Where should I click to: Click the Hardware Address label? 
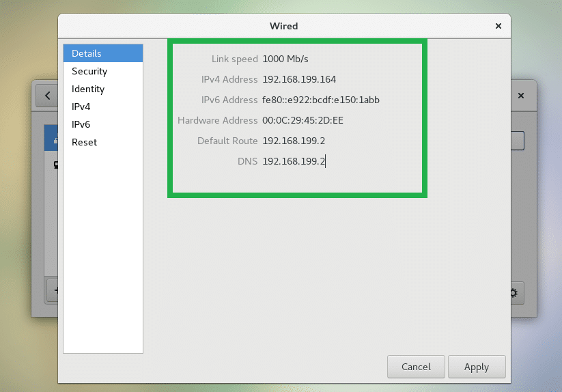click(x=218, y=120)
